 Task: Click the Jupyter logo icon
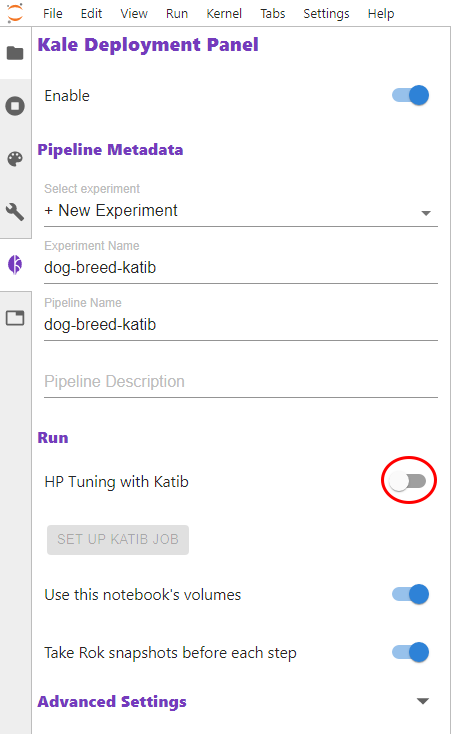tap(15, 13)
